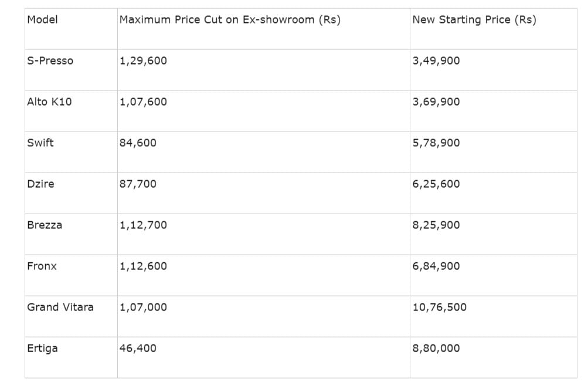
Task: Click the 1,29,600 price cut value
Action: (x=143, y=60)
